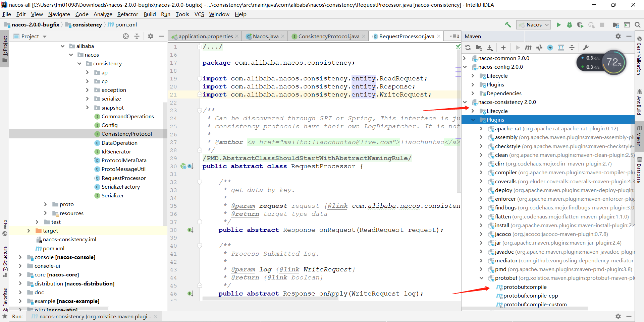Image resolution: width=644 pixels, height=322 pixels.
Task: Select nacos-consistency.iml file
Action: (69, 239)
